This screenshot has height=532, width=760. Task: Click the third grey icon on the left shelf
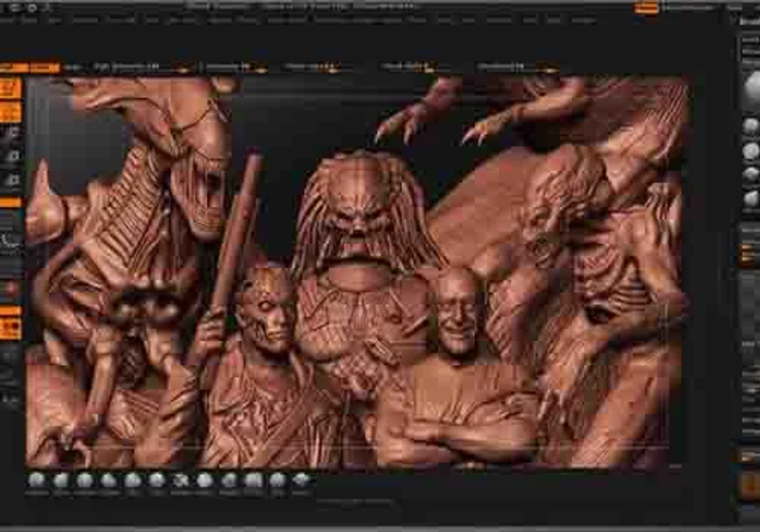(x=11, y=180)
